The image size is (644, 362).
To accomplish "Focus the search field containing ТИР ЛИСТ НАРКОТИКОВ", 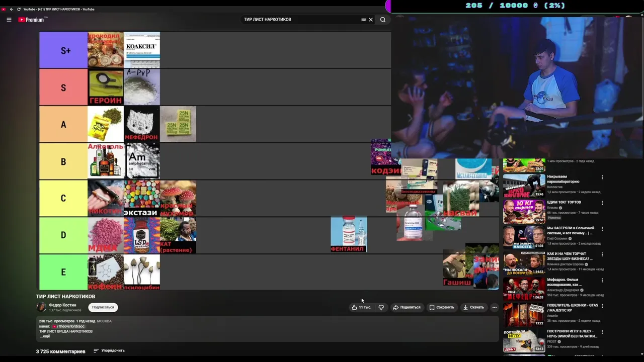I will (302, 20).
